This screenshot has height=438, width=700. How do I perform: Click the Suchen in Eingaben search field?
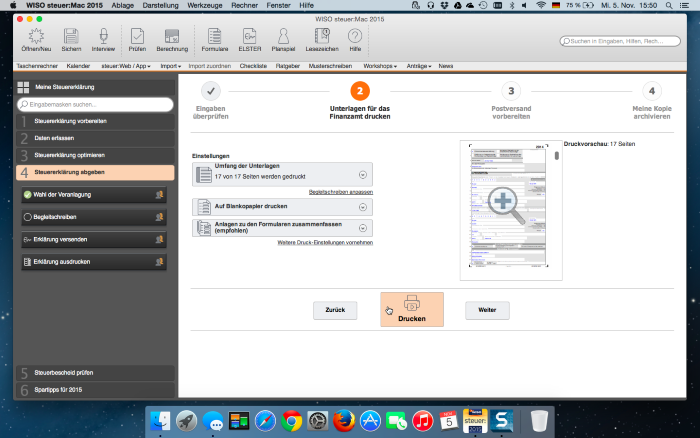click(x=620, y=41)
